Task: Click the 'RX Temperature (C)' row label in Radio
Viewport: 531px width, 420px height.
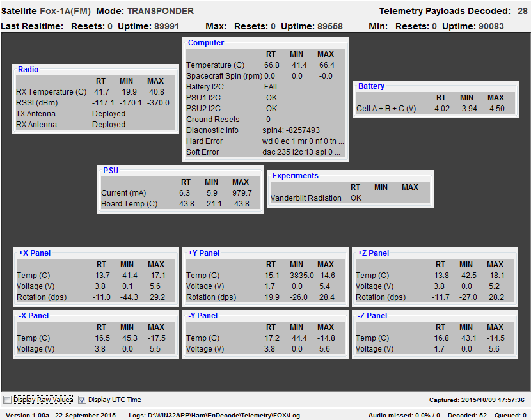Action: tap(51, 92)
